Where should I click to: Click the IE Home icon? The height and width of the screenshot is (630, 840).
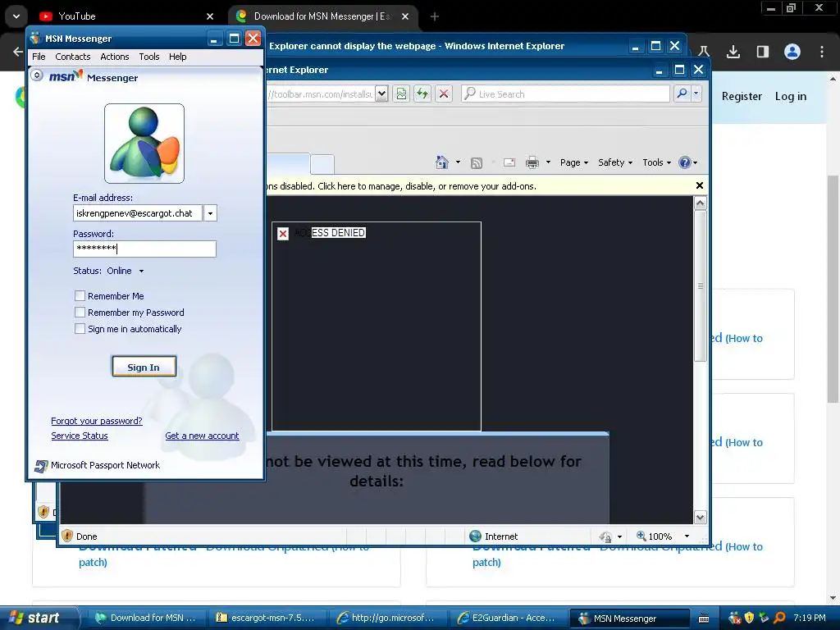[x=441, y=162]
